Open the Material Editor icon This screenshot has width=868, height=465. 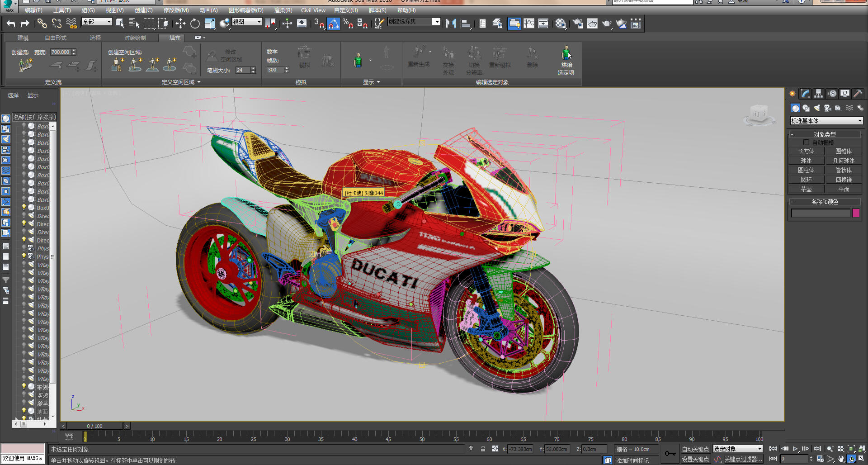coord(561,24)
